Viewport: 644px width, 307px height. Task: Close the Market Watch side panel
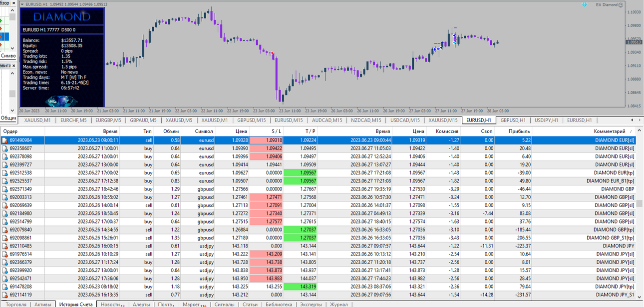tap(13, 4)
